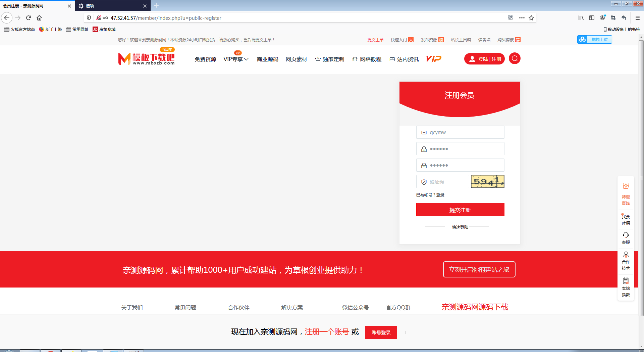Click the Forward navigation arrow
Image resolution: width=644 pixels, height=352 pixels.
click(x=18, y=18)
